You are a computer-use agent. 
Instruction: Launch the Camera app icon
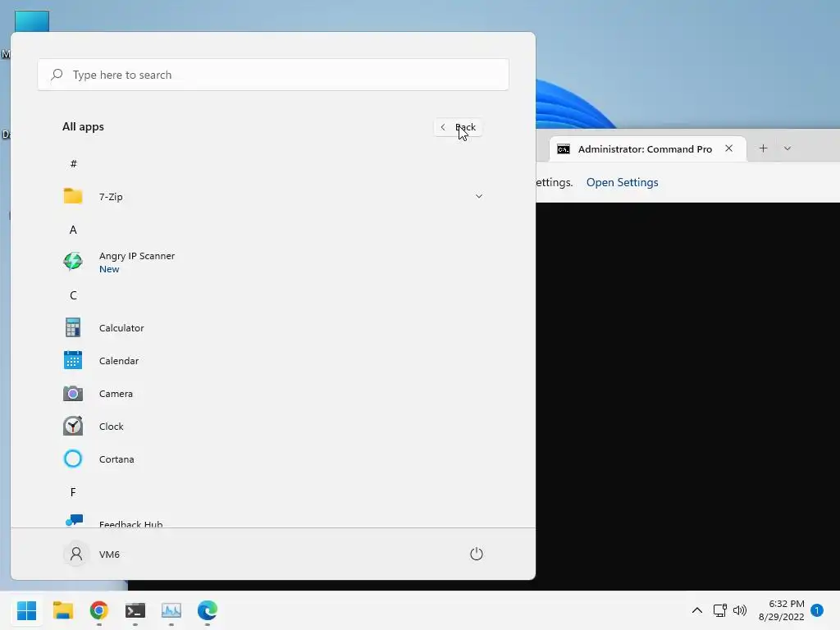coord(73,393)
